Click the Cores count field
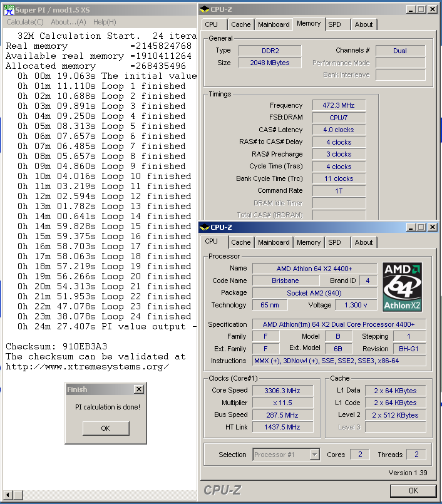This screenshot has height=504, width=442. tap(360, 455)
